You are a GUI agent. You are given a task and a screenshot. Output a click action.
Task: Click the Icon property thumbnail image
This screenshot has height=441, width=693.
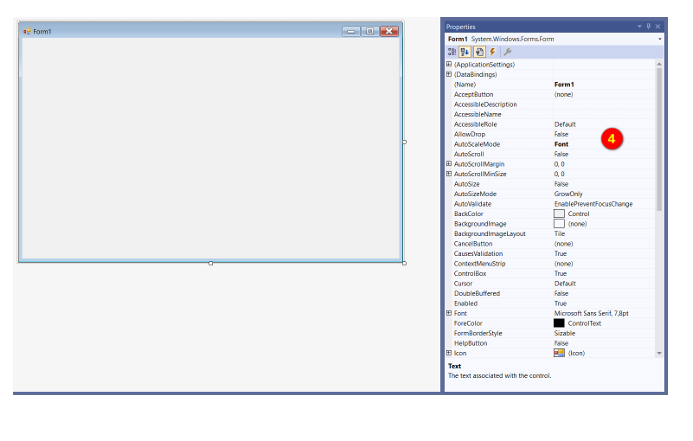pos(559,353)
